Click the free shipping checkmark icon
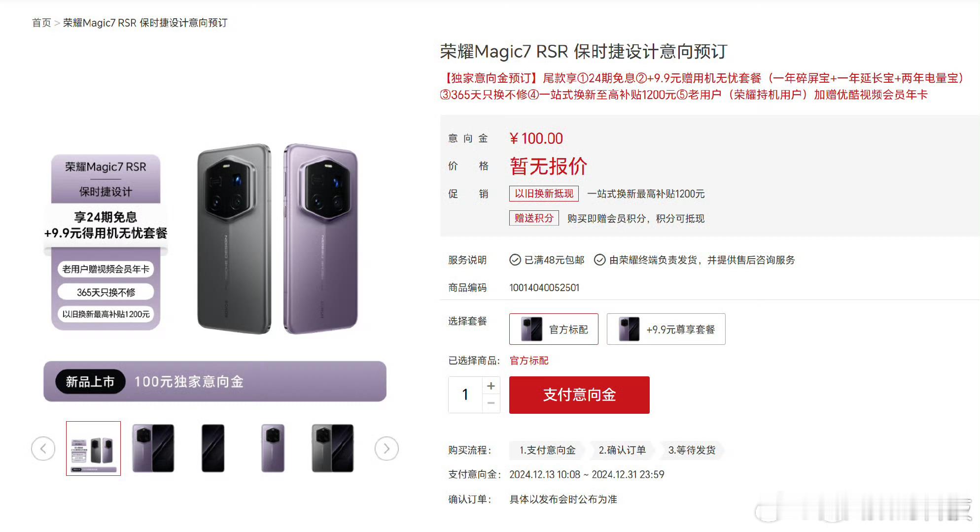 (515, 260)
